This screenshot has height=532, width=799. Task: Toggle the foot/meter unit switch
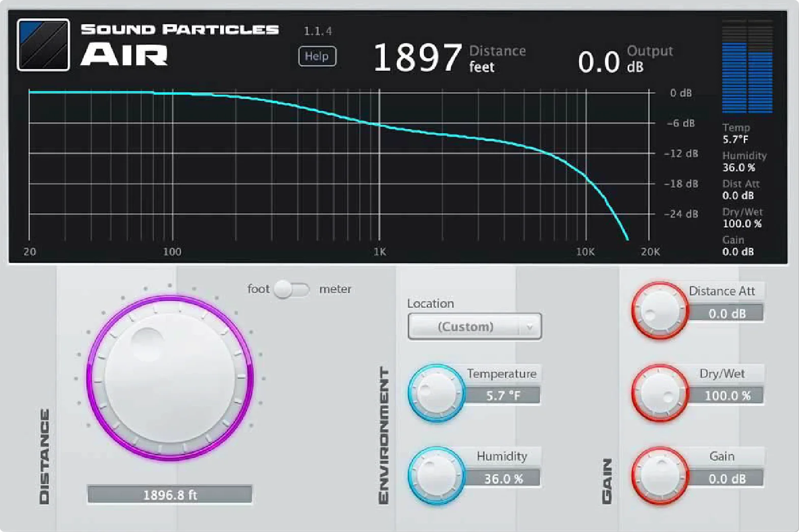click(291, 289)
